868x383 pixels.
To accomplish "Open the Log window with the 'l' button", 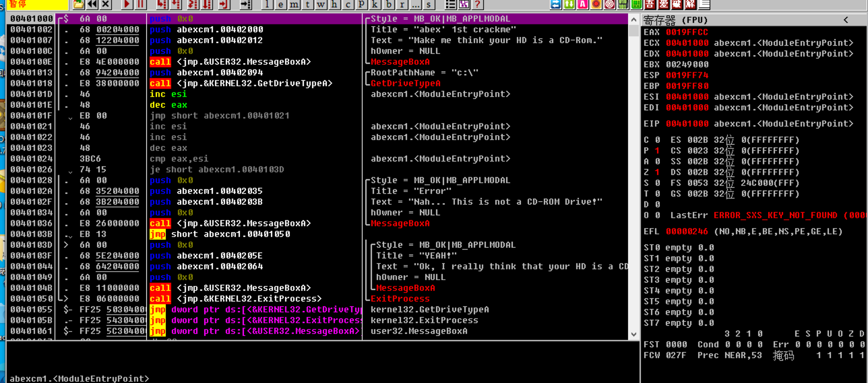I will tap(267, 4).
